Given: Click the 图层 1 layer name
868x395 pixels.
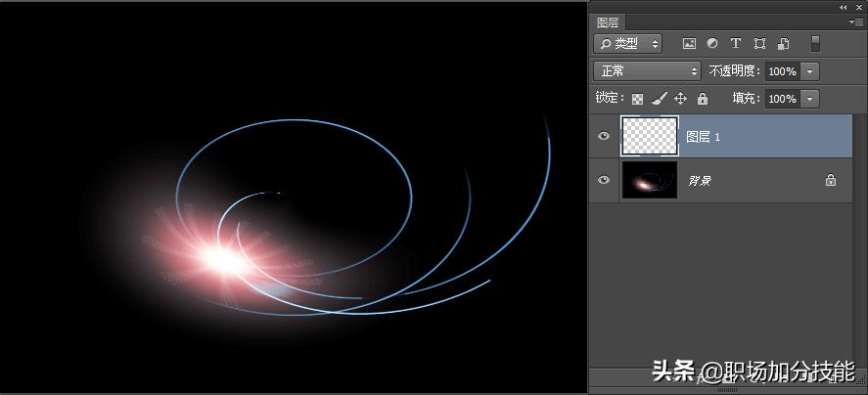Looking at the screenshot, I should (703, 137).
